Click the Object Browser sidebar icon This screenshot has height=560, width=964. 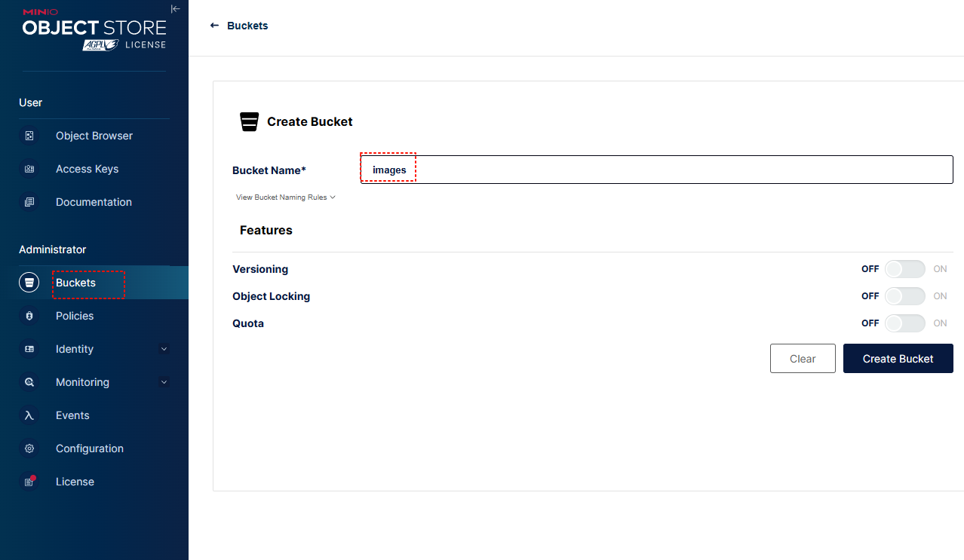(x=29, y=136)
